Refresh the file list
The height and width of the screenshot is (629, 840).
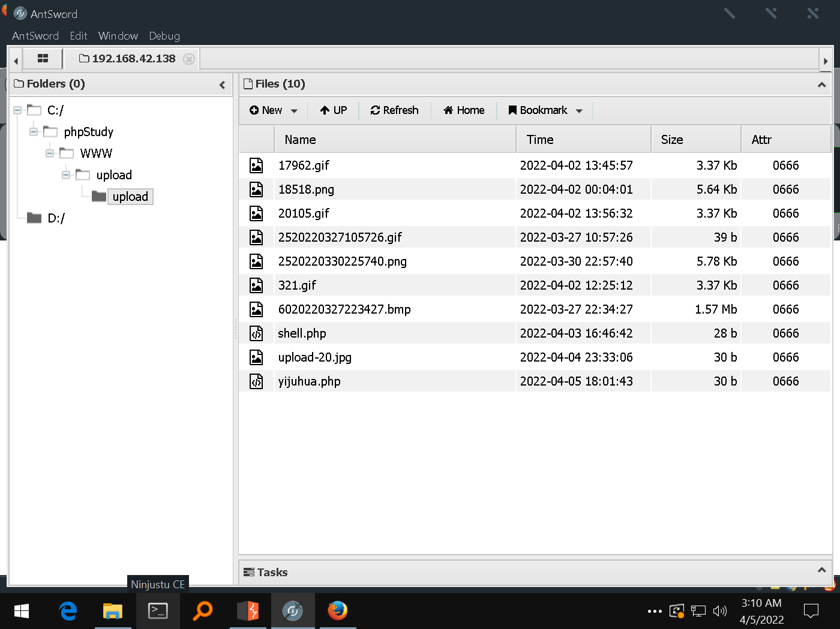(395, 110)
